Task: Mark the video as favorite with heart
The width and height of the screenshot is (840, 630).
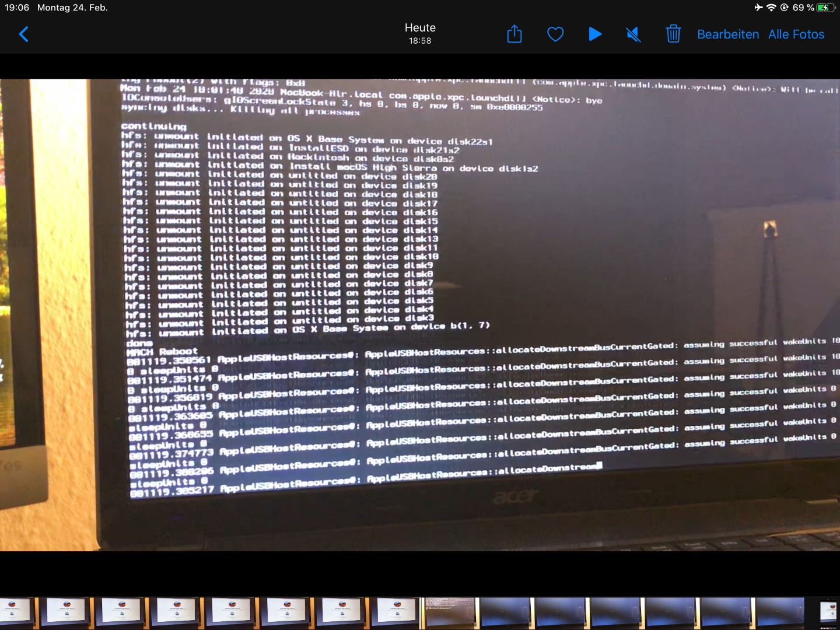Action: point(555,34)
